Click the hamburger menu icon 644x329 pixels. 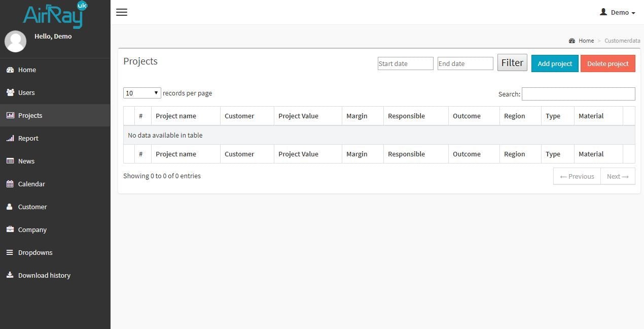pos(122,12)
